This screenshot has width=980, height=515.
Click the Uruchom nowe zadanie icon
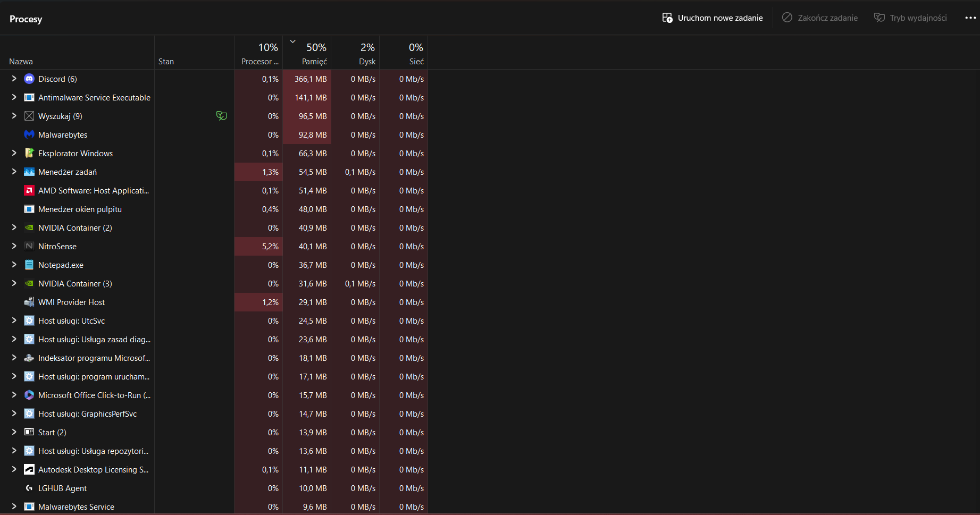(x=667, y=18)
